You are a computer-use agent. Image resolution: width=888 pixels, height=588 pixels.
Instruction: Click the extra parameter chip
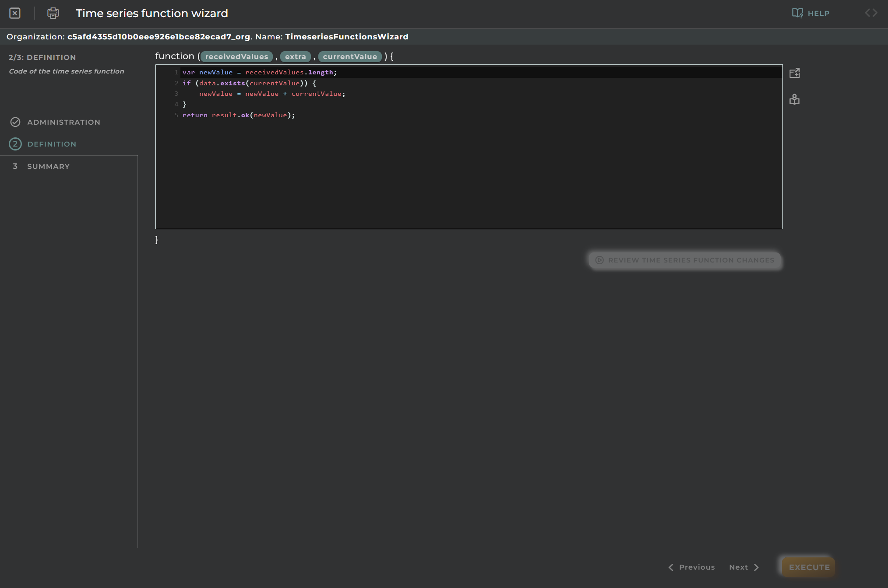(x=296, y=56)
